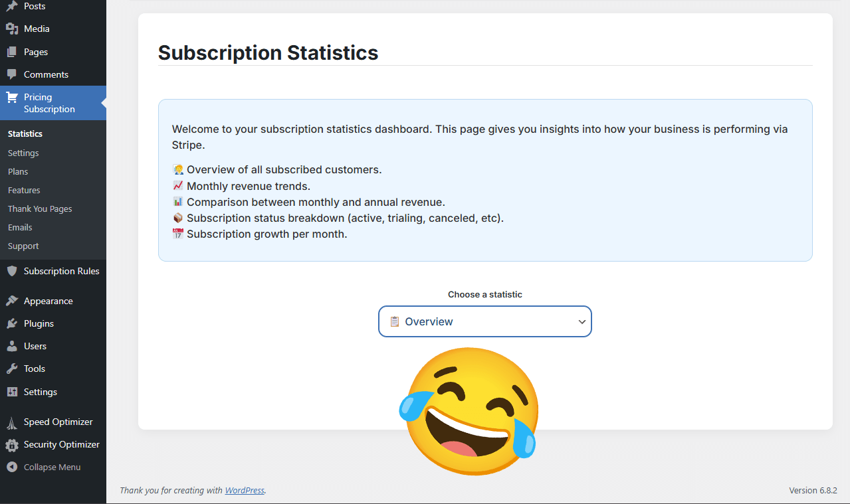Follow the WordPress footer link
Image resolution: width=850 pixels, height=504 pixels.
click(x=245, y=491)
